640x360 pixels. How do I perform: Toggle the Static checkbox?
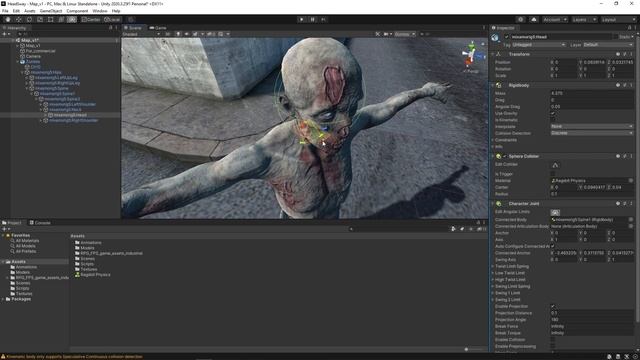(616, 37)
